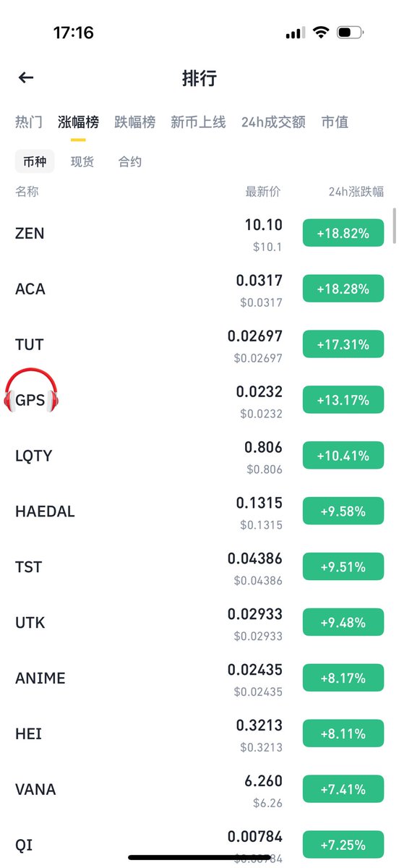Click the list scrollbar on the right edge
This screenshot has width=399, height=868.
pyautogui.click(x=394, y=226)
